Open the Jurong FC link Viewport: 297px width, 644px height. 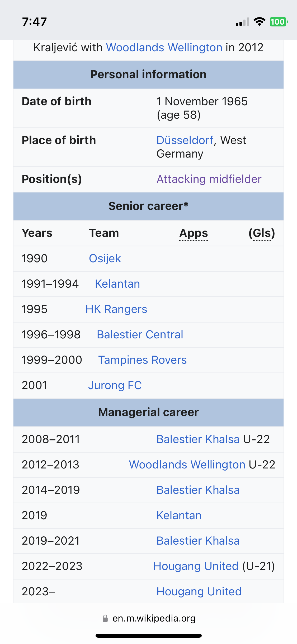point(115,385)
